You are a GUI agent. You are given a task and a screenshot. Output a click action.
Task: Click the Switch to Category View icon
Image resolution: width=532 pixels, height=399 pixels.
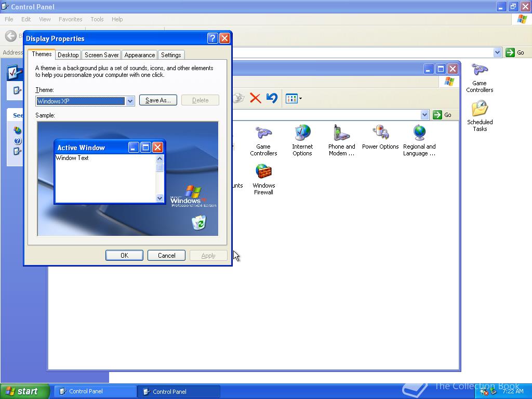tap(17, 90)
